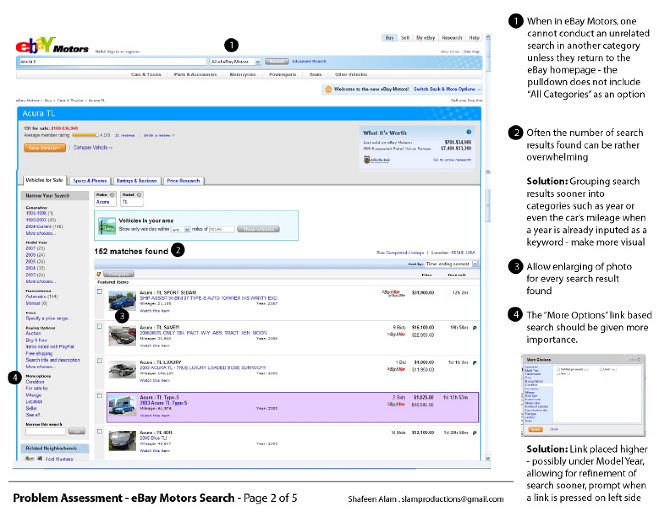This screenshot has width=670, height=517.
Task: Click the Buy It Now icon on TL LUXURY row
Action: (396, 369)
